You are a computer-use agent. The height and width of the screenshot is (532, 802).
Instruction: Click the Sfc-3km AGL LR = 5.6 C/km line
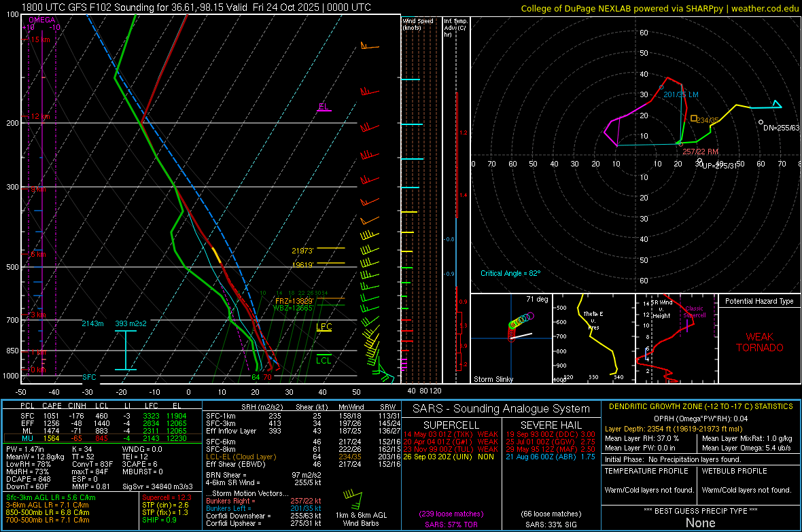51,497
